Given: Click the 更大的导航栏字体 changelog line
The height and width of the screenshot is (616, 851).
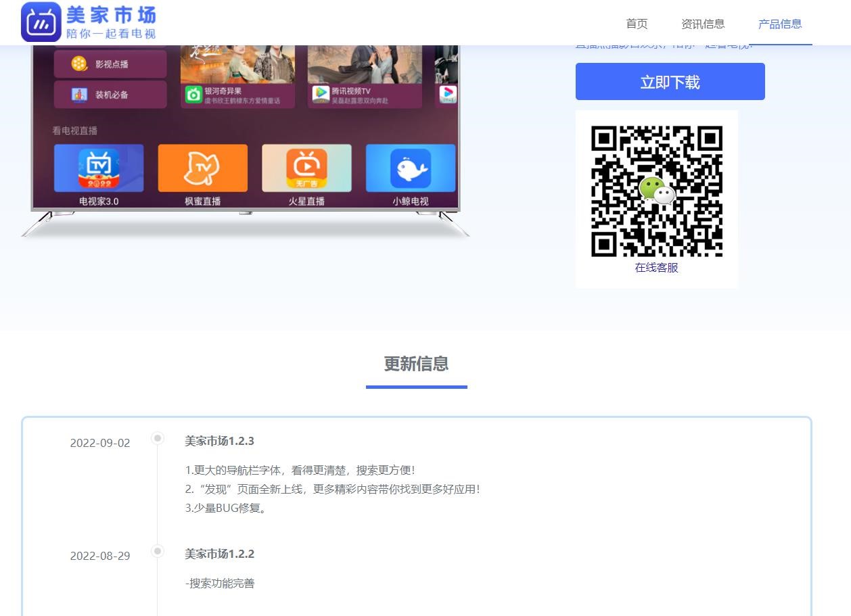Looking at the screenshot, I should click(300, 470).
